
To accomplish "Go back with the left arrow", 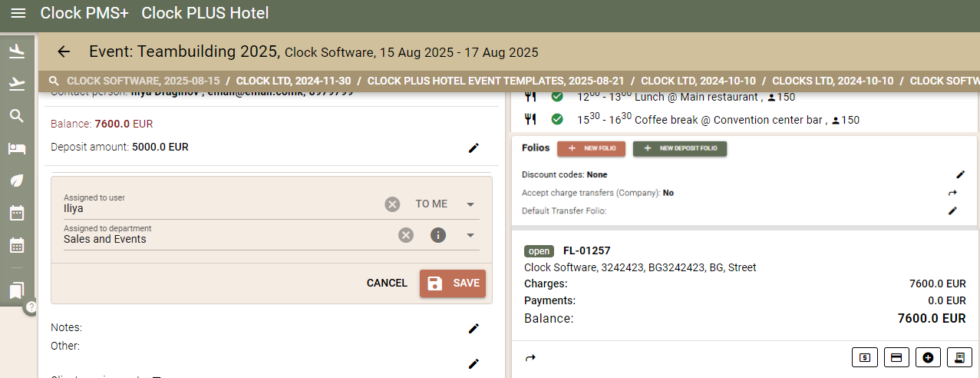I will (x=64, y=51).
